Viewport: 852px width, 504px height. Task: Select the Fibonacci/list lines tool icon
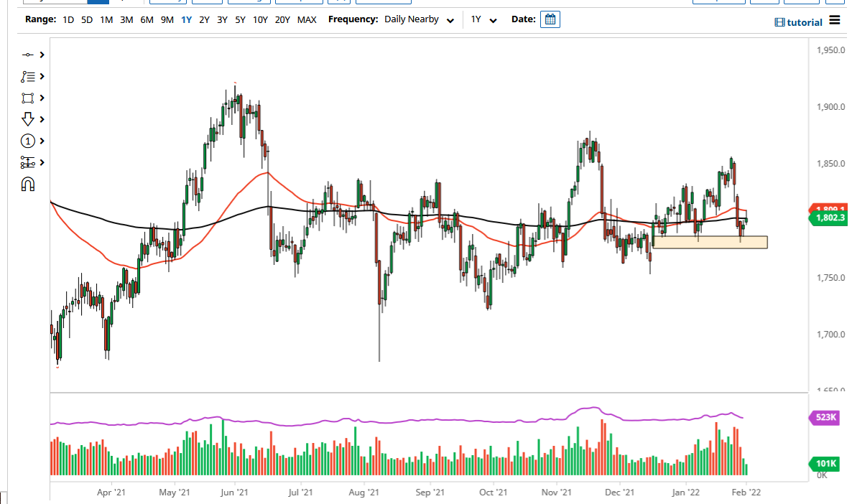click(x=28, y=77)
